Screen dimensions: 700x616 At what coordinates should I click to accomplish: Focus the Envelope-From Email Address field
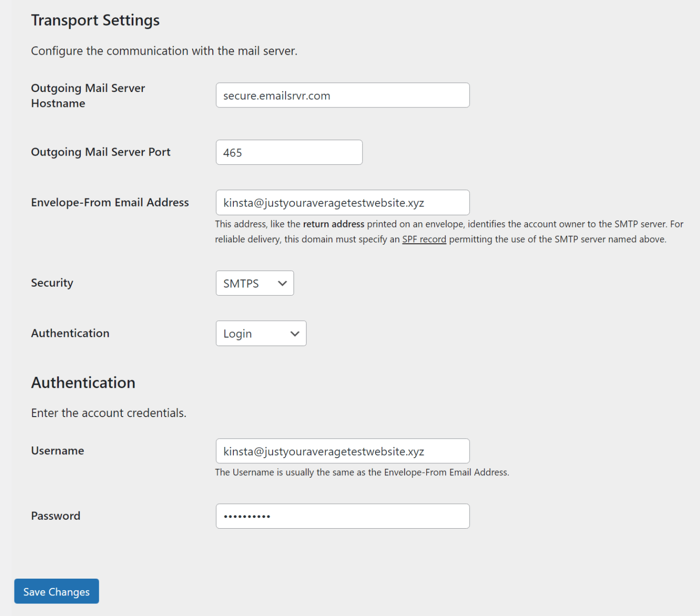342,202
